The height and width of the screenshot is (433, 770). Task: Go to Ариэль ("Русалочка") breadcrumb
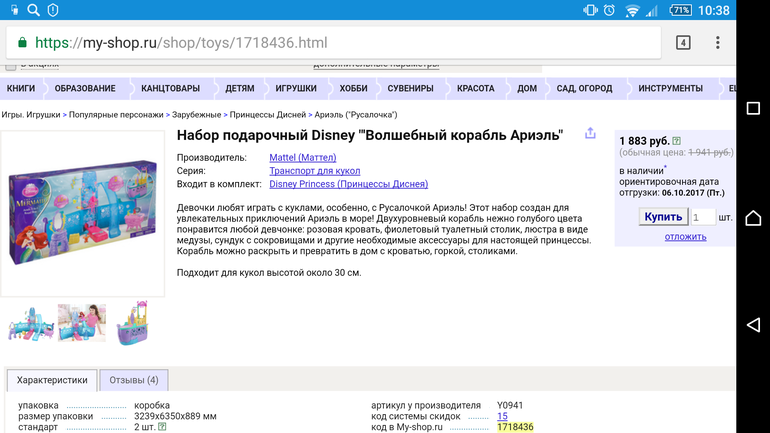click(x=356, y=114)
